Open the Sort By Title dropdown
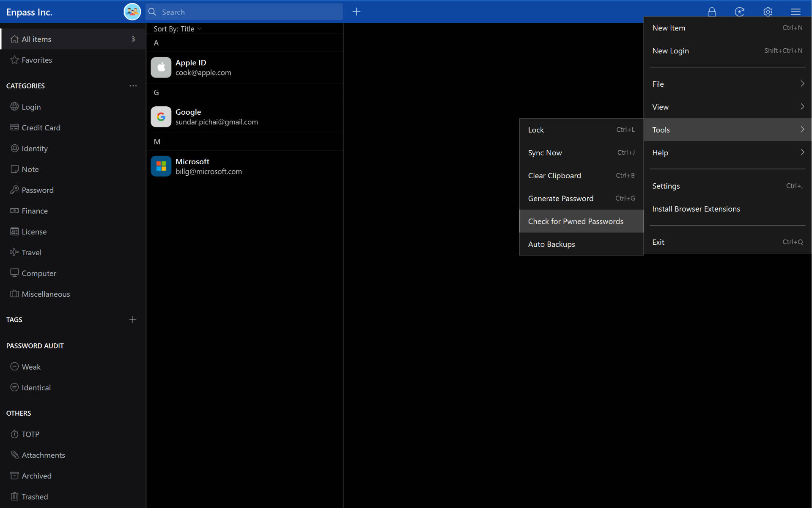812x508 pixels. (x=178, y=29)
